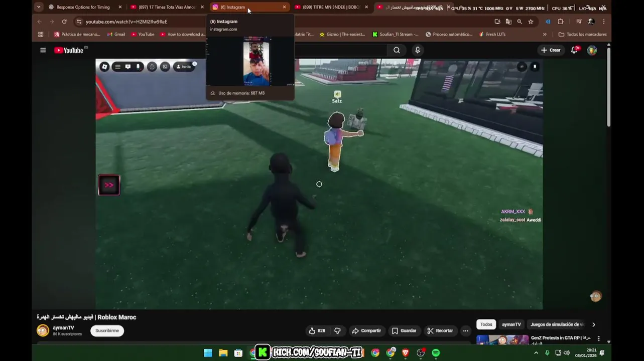644x361 pixels.
Task: Open the Proceso automático bookmark
Action: 449,35
